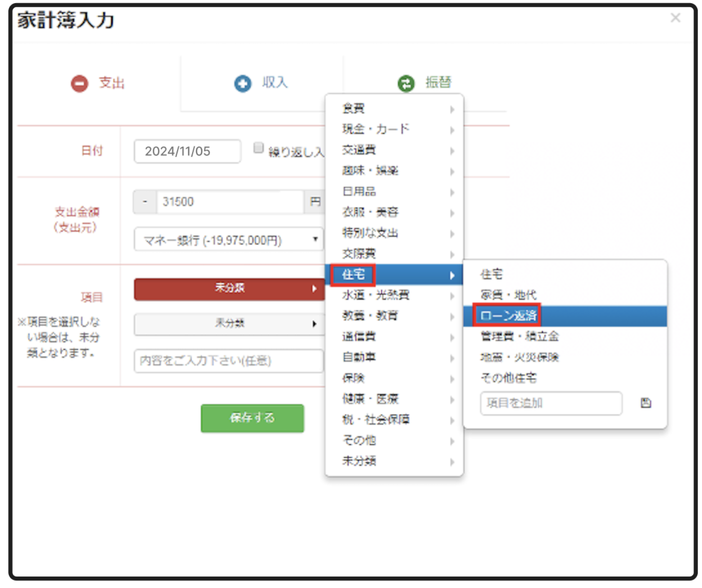The image size is (702, 588).
Task: Switch to the 支出 tab
Action: click(98, 83)
